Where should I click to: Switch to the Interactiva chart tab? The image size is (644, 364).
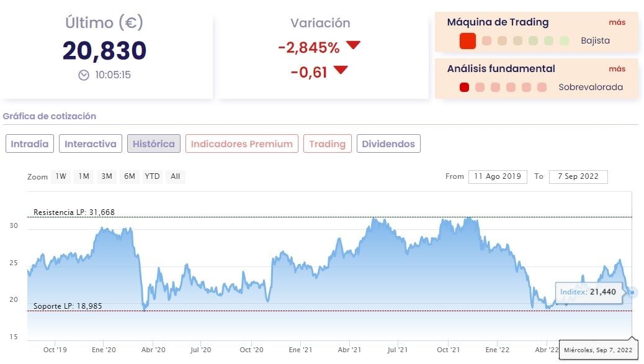coord(91,144)
